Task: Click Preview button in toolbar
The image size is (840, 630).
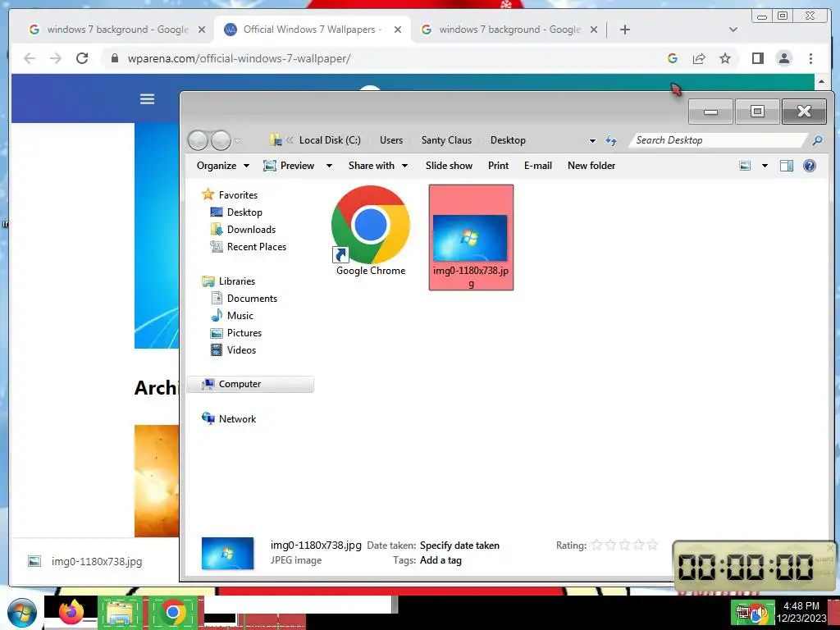Action: pos(290,166)
